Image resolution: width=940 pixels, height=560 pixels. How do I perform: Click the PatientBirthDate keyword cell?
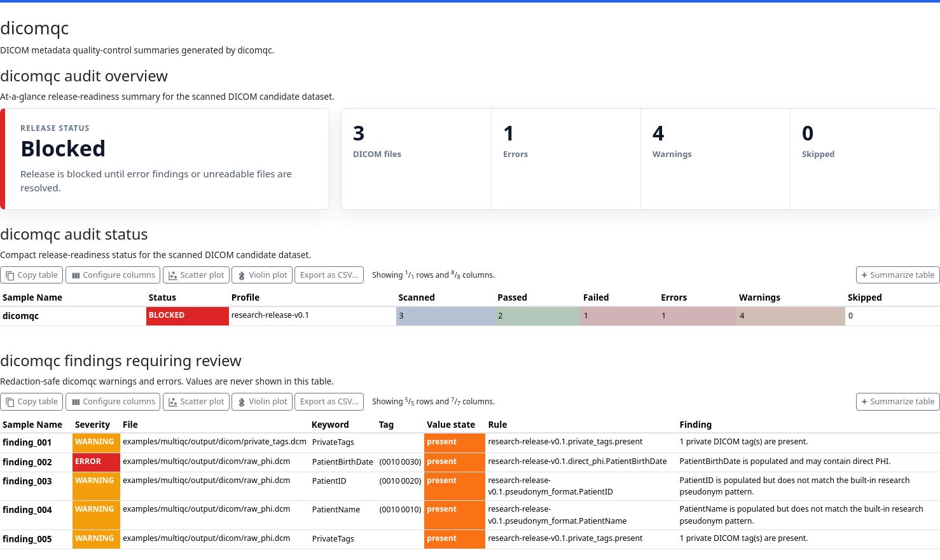(x=342, y=462)
